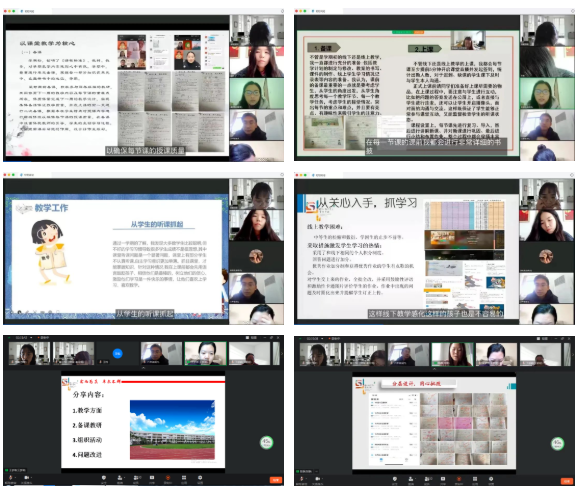Open settings gear icon in bottom-right meeting toolbar
Viewport: 581px width, 493px height.
pos(491,479)
